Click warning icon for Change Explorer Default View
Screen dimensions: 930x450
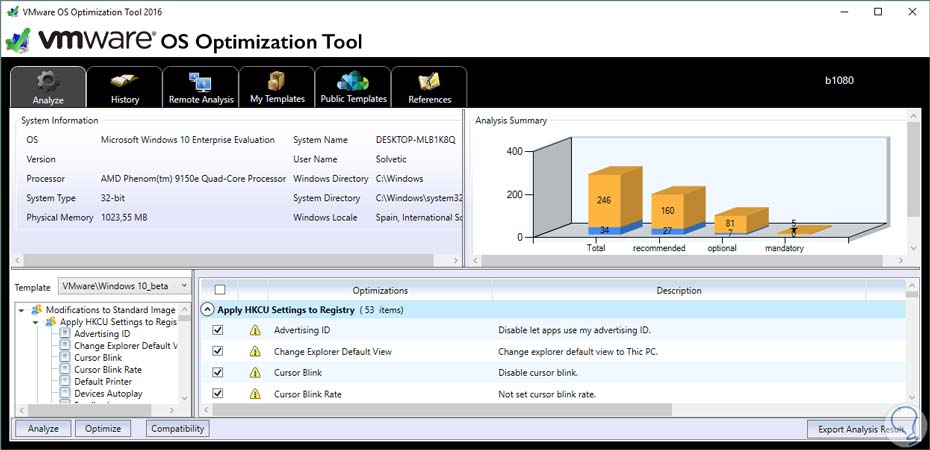pos(255,352)
